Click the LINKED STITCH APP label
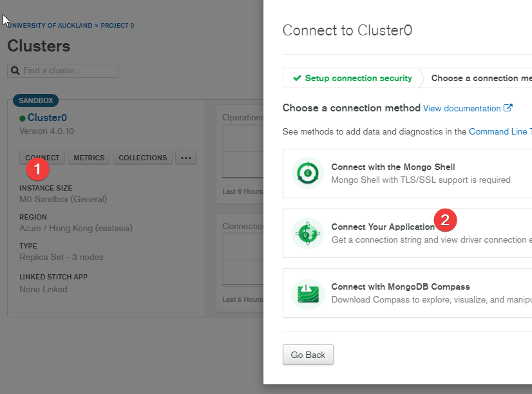 [x=53, y=277]
